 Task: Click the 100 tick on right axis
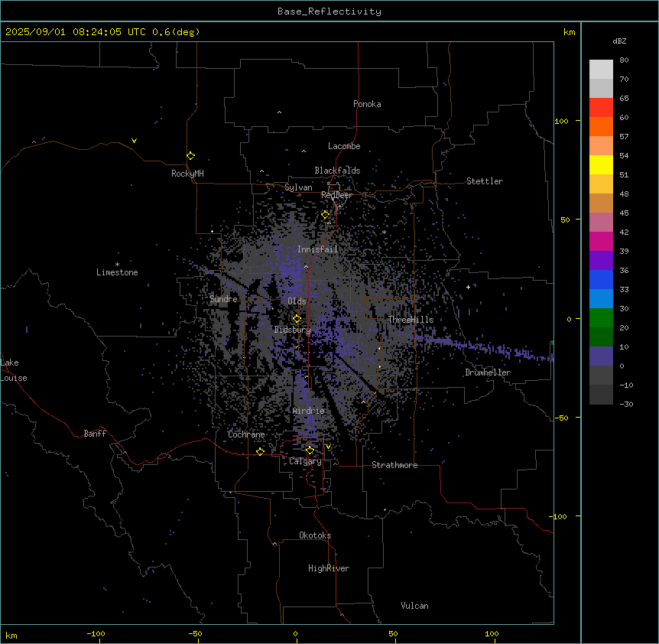561,121
